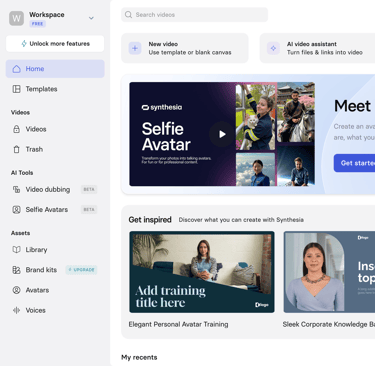Image resolution: width=375 pixels, height=366 pixels.
Task: Expand the Workspace dropdown chevron
Action: 91,18
